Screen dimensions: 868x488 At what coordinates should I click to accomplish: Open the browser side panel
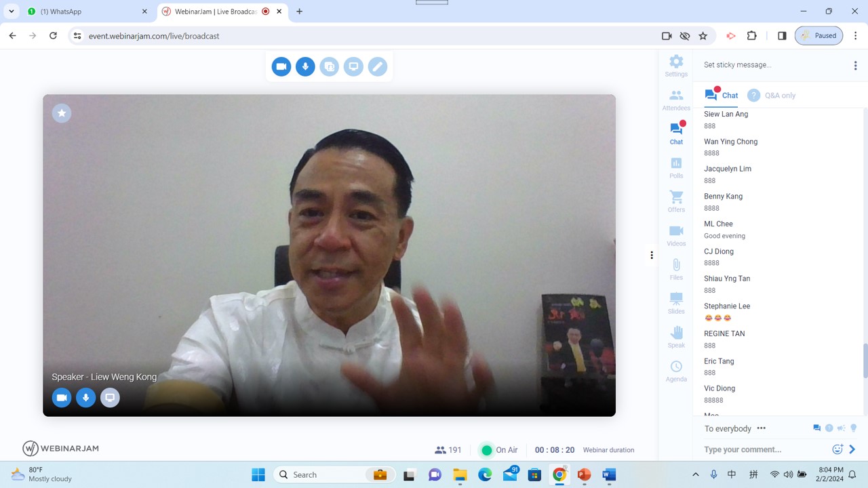tap(782, 36)
